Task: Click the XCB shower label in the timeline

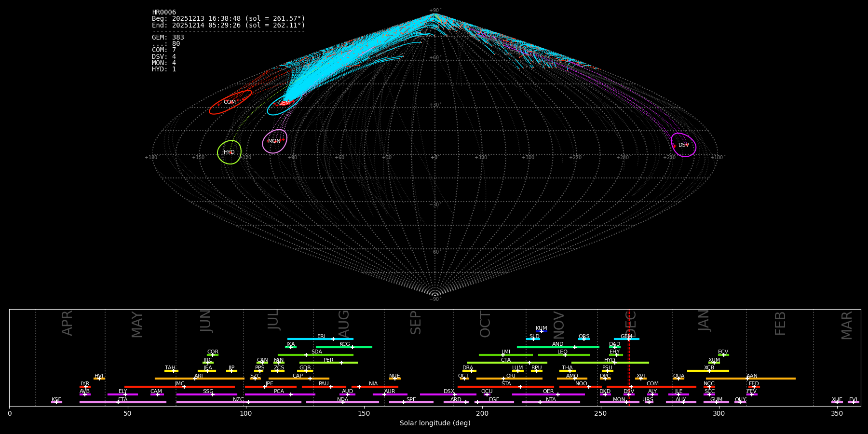Action: point(709,368)
